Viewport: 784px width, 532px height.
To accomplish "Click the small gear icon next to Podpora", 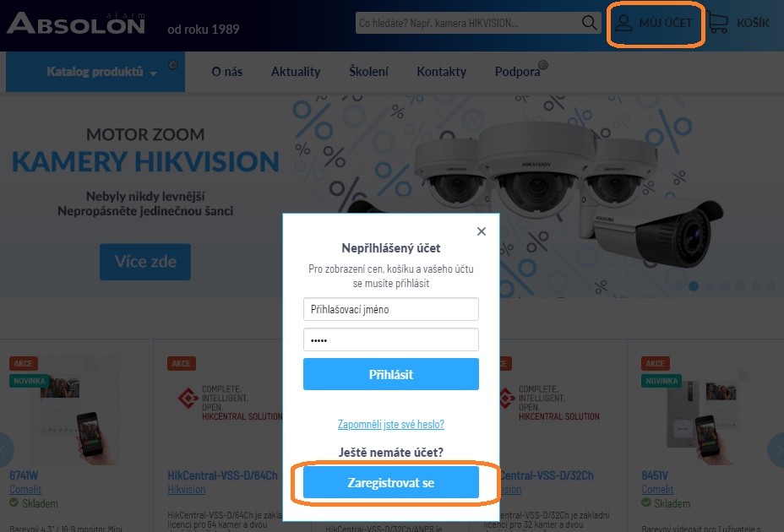I will (x=543, y=64).
